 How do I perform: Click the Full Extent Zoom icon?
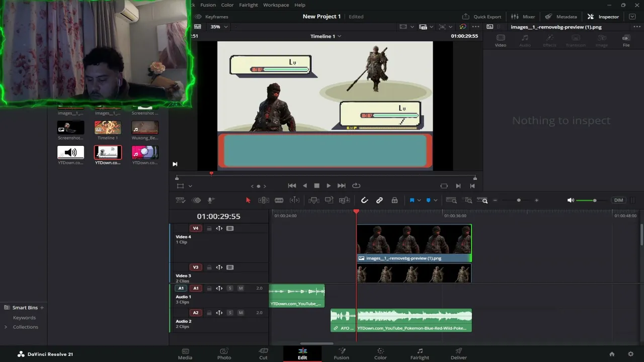pos(451,200)
